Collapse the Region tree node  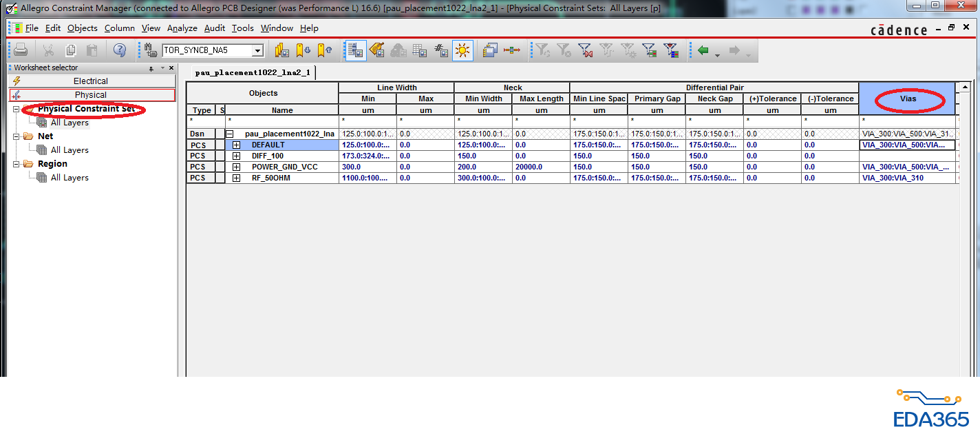click(x=16, y=164)
